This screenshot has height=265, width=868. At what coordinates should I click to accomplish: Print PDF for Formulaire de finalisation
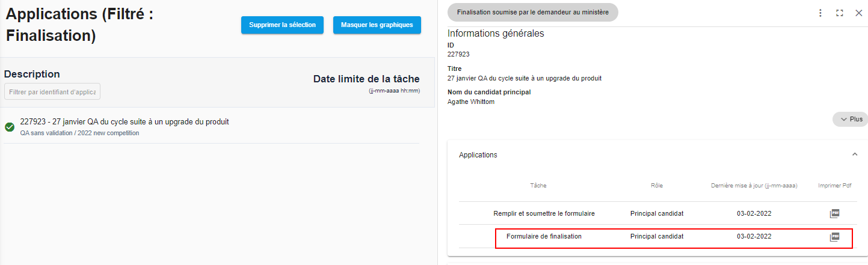(834, 237)
